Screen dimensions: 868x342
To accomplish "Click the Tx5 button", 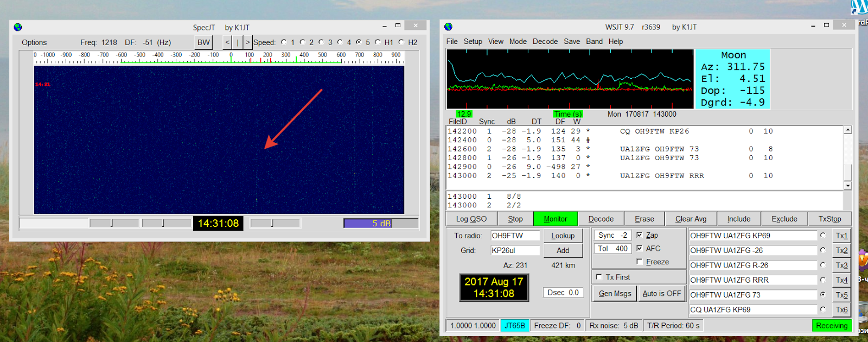I will pyautogui.click(x=841, y=295).
